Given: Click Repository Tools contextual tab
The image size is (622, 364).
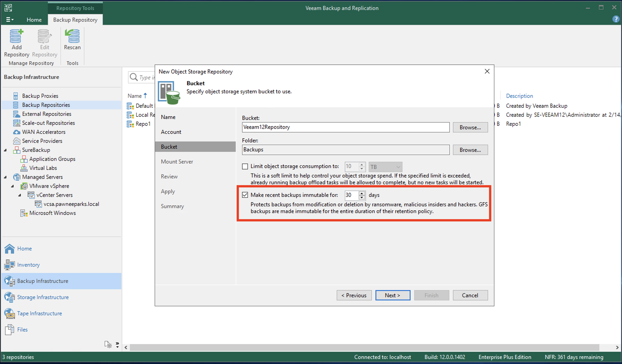Looking at the screenshot, I should [75, 8].
